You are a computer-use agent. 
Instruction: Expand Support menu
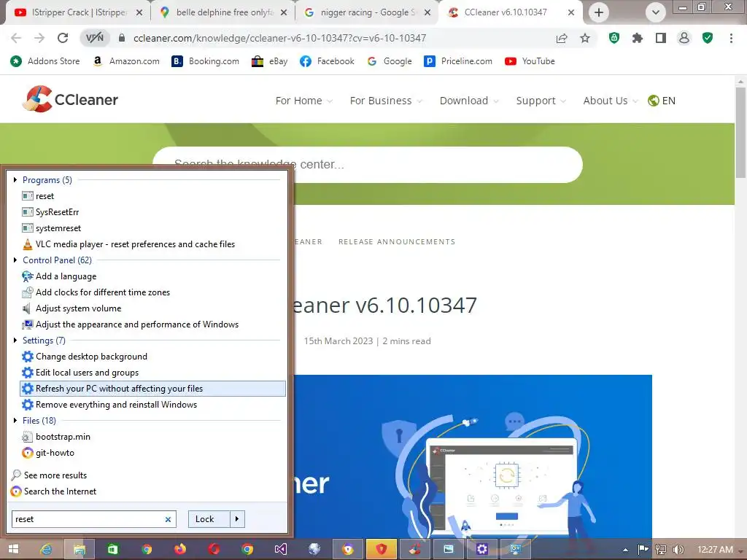[541, 101]
